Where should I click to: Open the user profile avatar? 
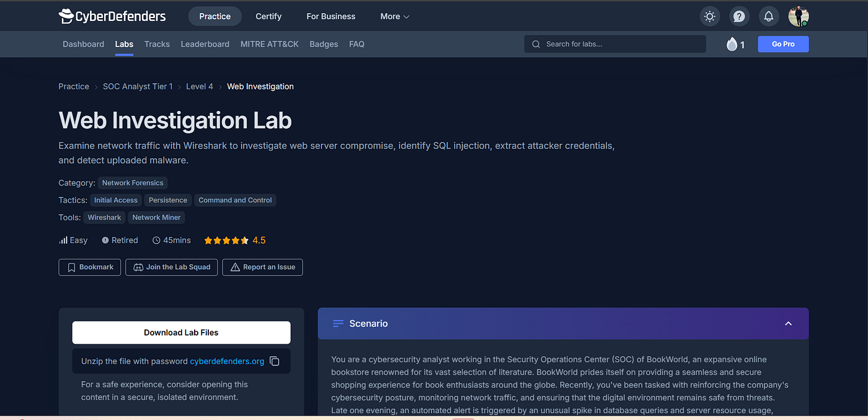pos(799,16)
